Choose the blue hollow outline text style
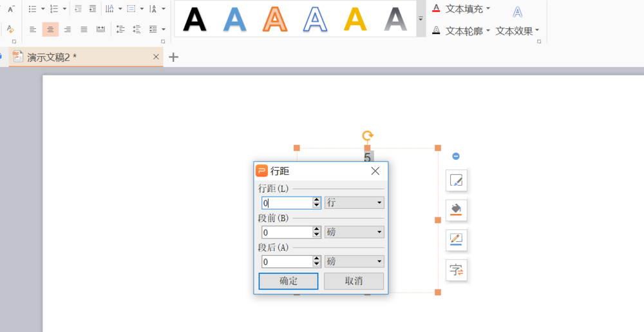Viewport: 644px width, 332px height. coord(315,19)
